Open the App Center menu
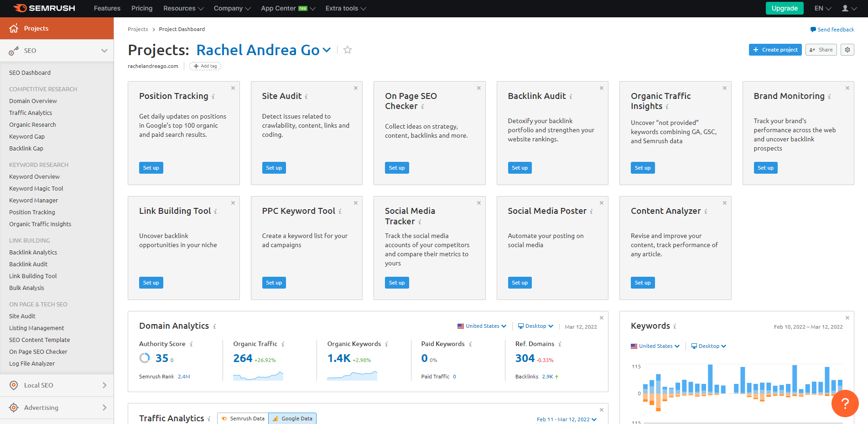 click(288, 8)
